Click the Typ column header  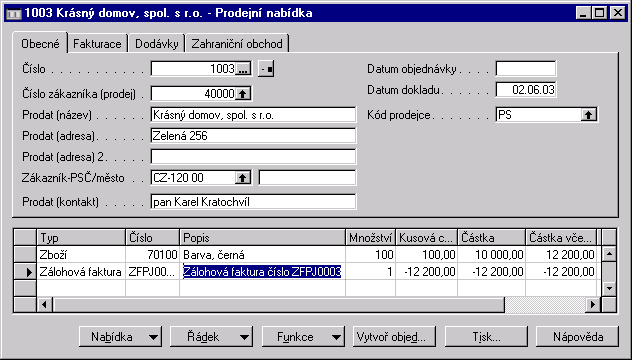tap(81, 238)
